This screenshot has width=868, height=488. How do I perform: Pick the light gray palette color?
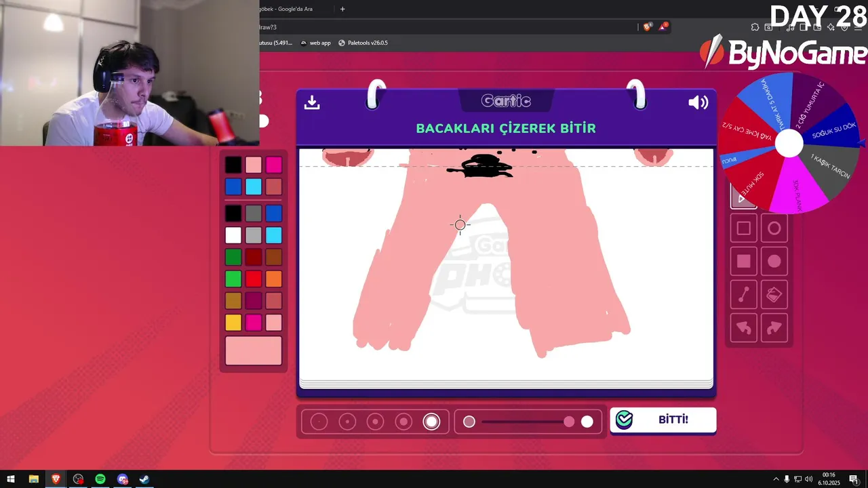tap(253, 235)
